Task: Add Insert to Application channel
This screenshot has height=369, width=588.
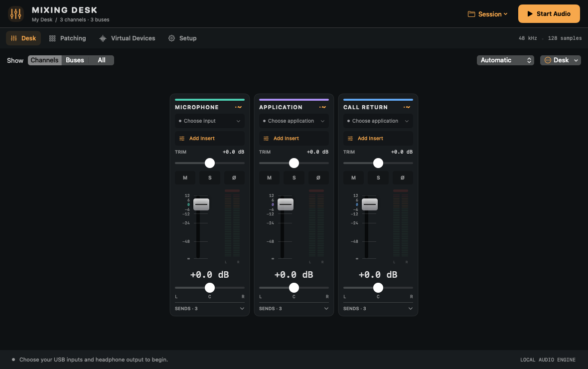Action: point(294,139)
